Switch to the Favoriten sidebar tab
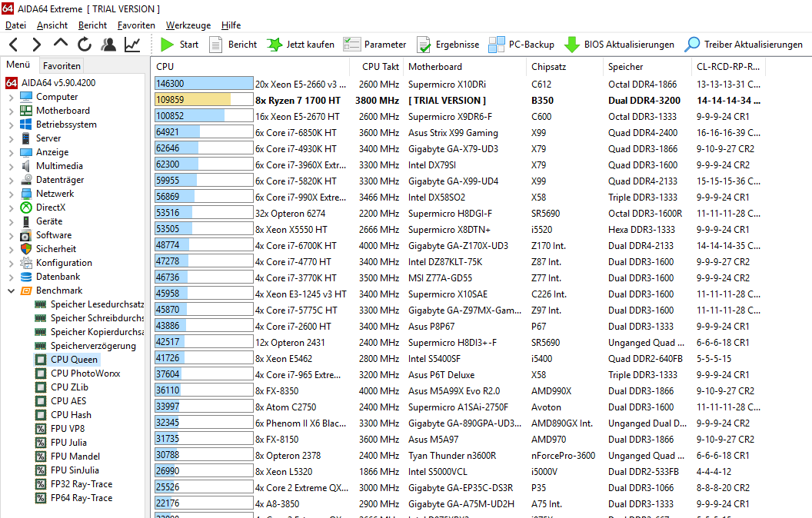 tap(62, 66)
